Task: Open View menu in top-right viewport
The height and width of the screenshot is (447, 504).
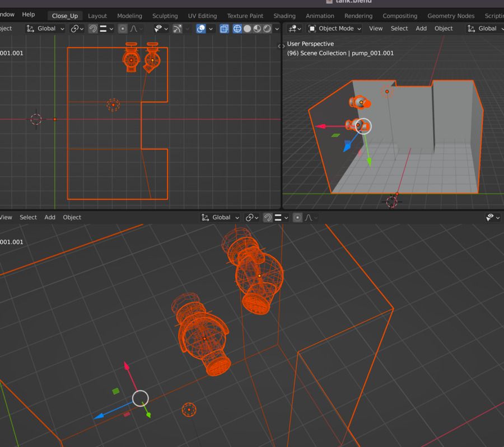Action: tap(375, 29)
